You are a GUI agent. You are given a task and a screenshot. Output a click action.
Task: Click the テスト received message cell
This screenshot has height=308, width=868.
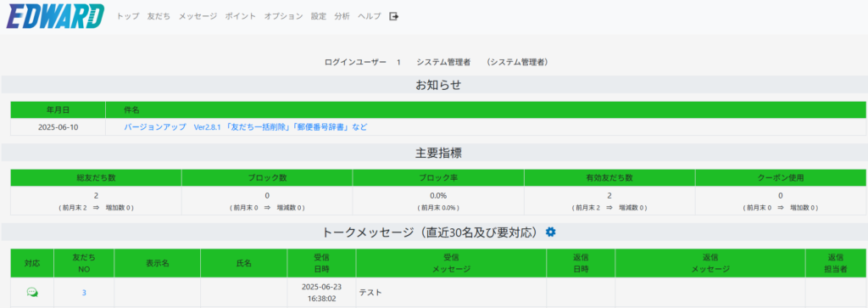coord(451,293)
